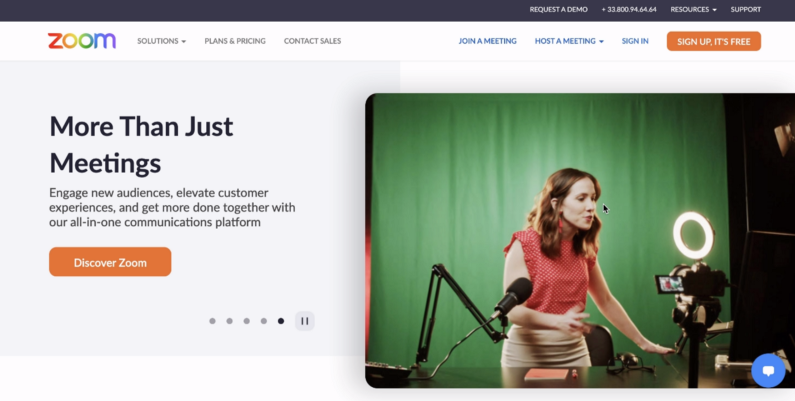This screenshot has width=795, height=401.
Task: Click the More Than Just Meetings heading
Action: coord(141,144)
